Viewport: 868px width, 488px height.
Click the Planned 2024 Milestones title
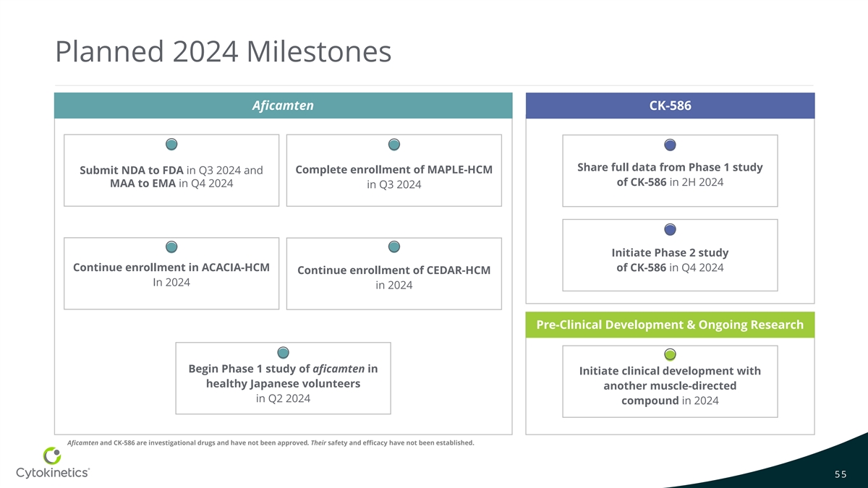point(223,52)
